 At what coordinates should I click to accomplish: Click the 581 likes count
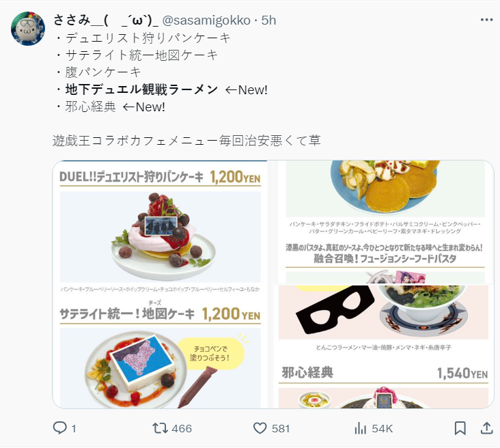pyautogui.click(x=281, y=429)
